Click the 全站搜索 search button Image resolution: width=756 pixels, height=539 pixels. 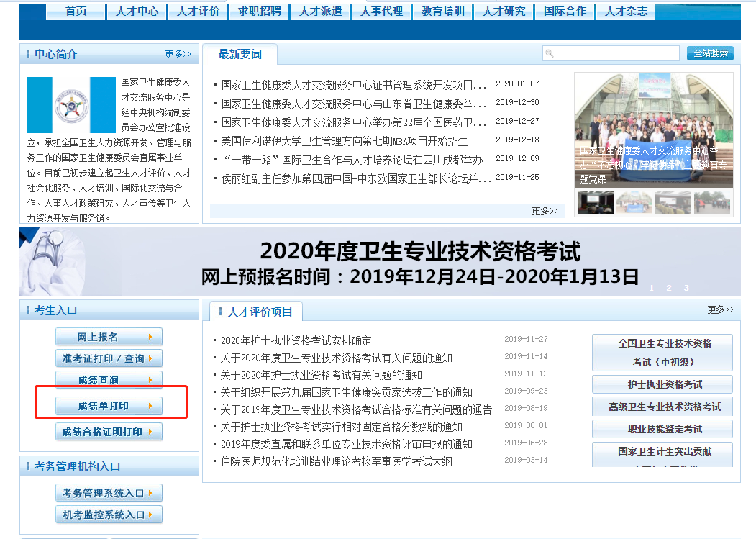click(710, 53)
